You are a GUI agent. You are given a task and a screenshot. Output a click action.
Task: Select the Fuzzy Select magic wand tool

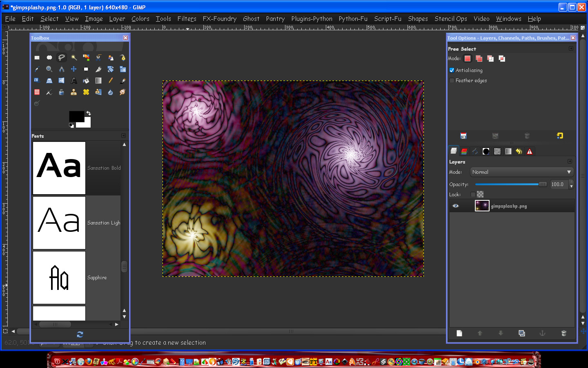pyautogui.click(x=74, y=58)
